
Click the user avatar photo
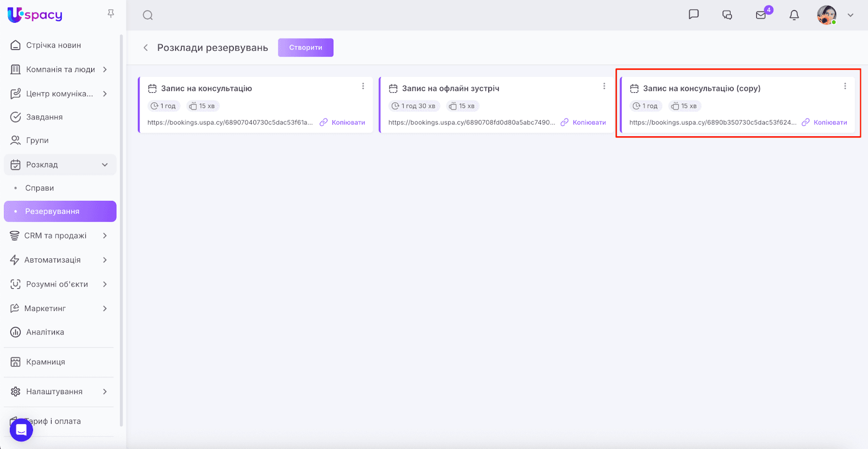click(x=826, y=15)
